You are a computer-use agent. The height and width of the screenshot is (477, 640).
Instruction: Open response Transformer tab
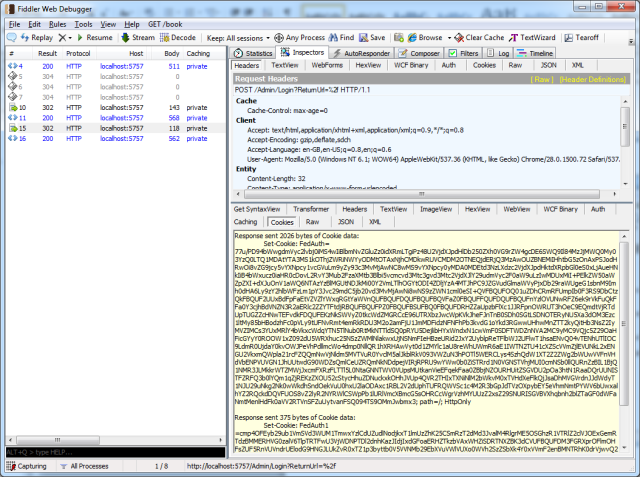tap(311, 209)
